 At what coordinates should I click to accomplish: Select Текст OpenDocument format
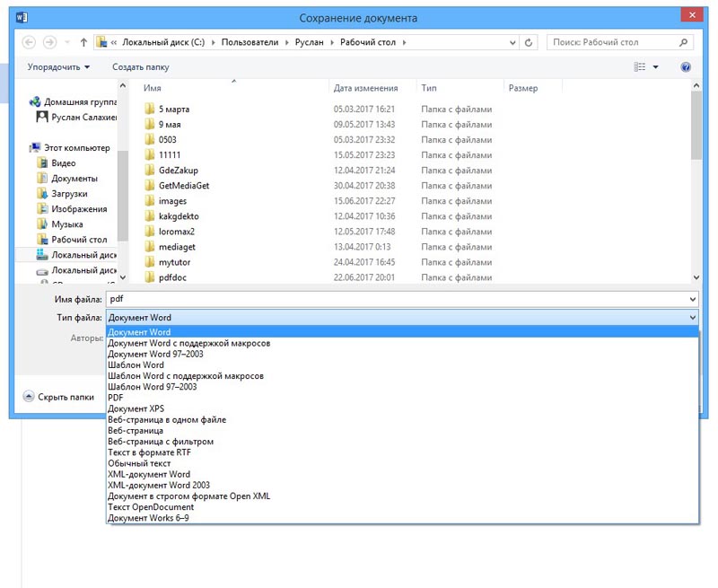(402, 507)
